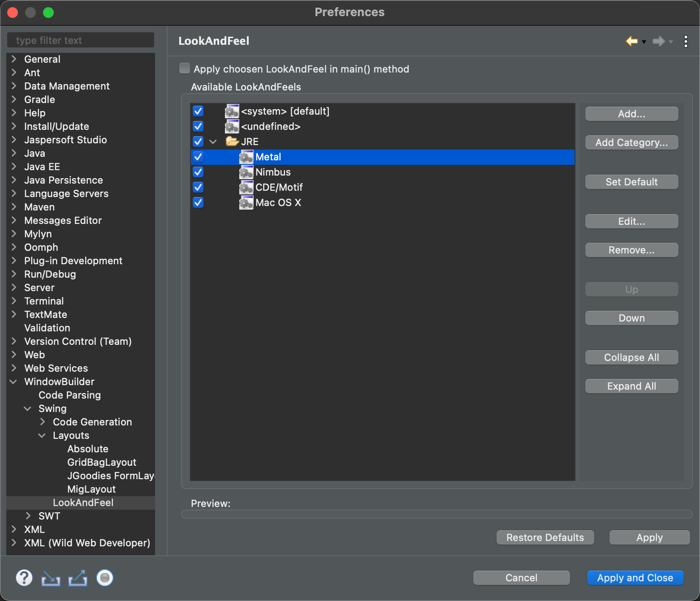Click the oomph record preferences icon

105,578
